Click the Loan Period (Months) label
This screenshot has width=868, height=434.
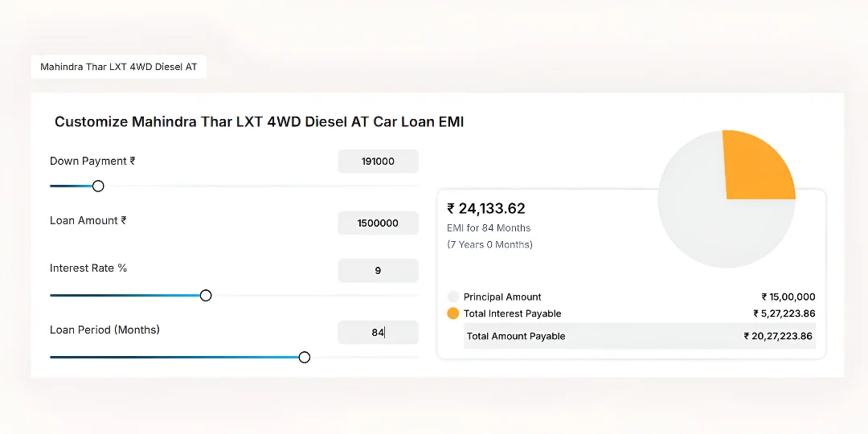104,330
